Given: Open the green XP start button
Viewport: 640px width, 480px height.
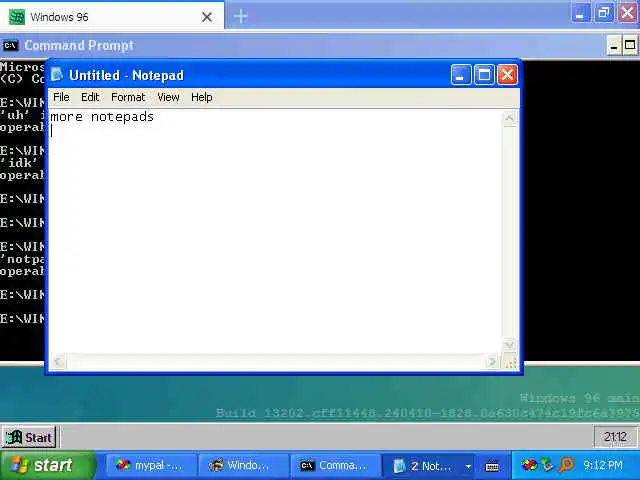Looking at the screenshot, I should click(x=47, y=465).
